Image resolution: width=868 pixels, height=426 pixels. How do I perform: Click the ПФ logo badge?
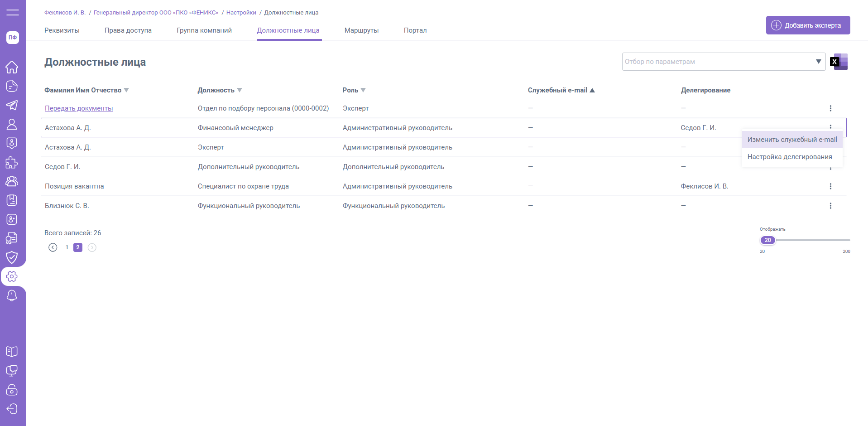pos(13,38)
